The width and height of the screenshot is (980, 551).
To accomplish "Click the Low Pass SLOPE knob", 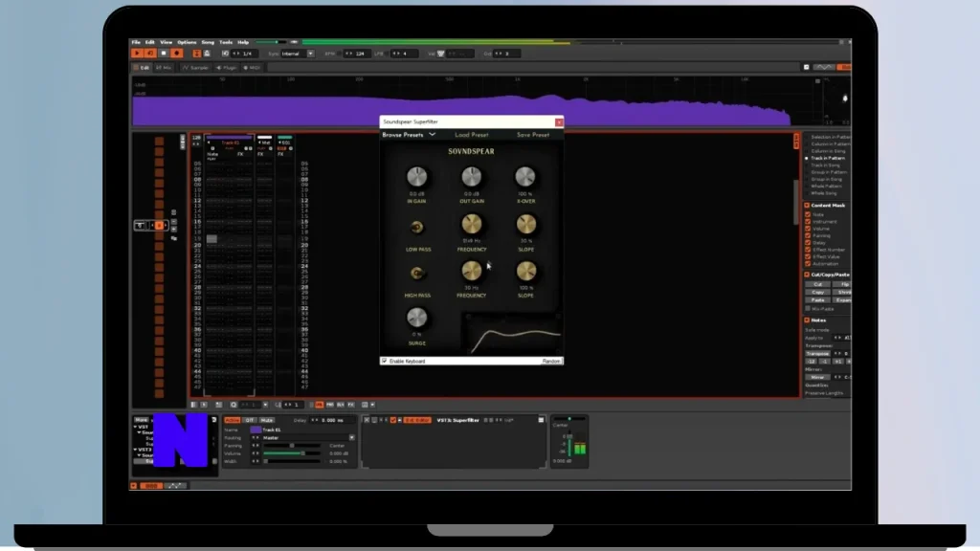I will click(x=525, y=225).
